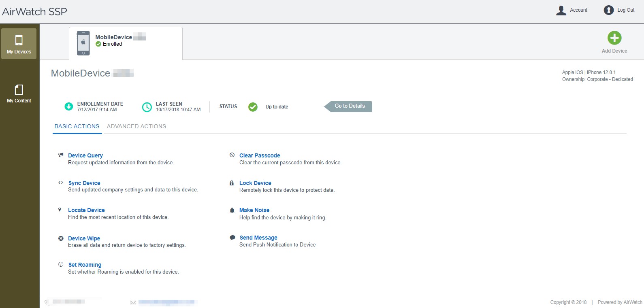The height and width of the screenshot is (308, 644).
Task: Open My Devices in the sidebar
Action: tap(19, 44)
